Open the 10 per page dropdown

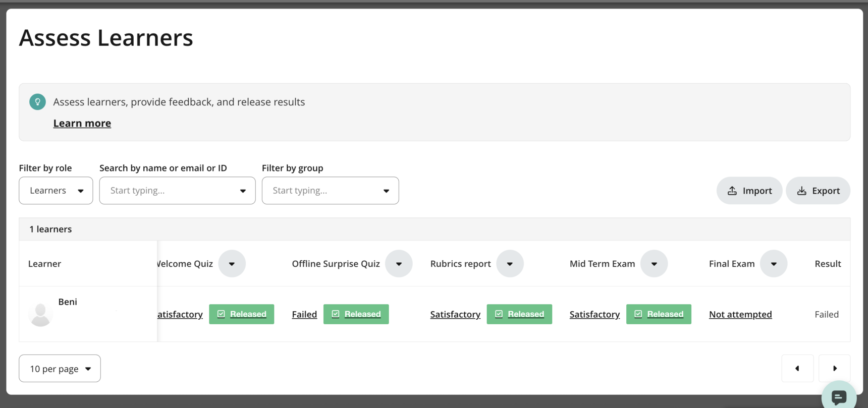60,369
